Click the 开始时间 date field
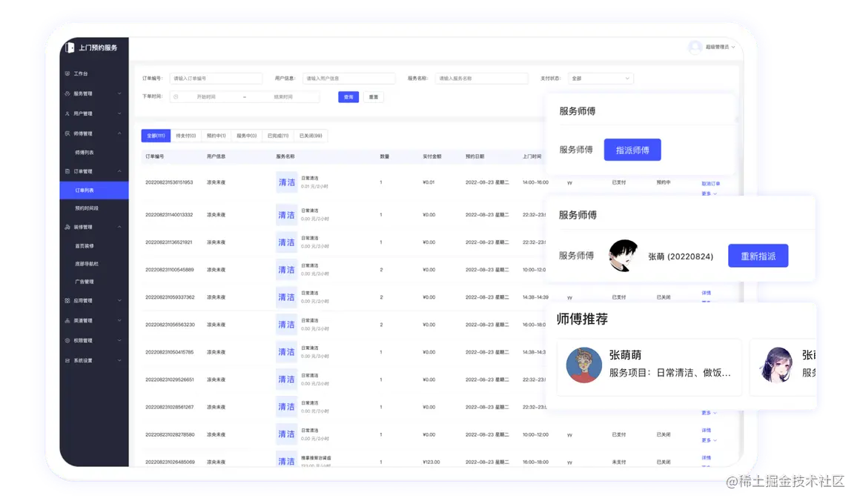The height and width of the screenshot is (504, 860). coord(207,97)
